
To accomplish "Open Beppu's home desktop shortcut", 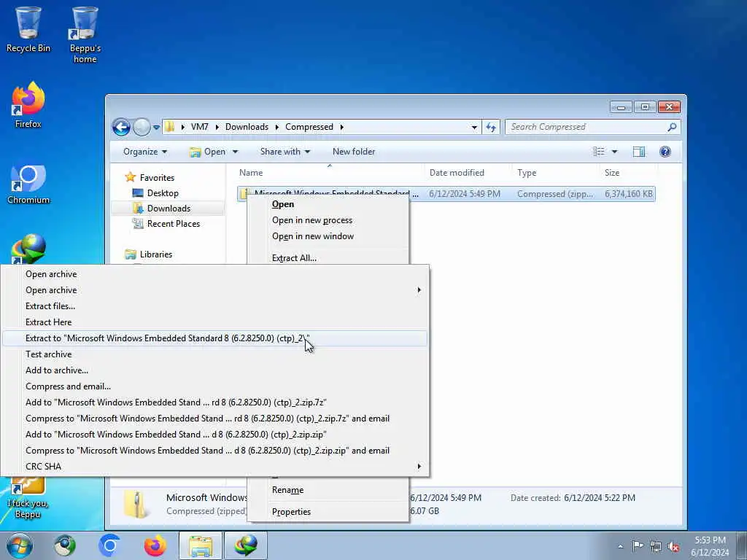I will click(x=85, y=34).
